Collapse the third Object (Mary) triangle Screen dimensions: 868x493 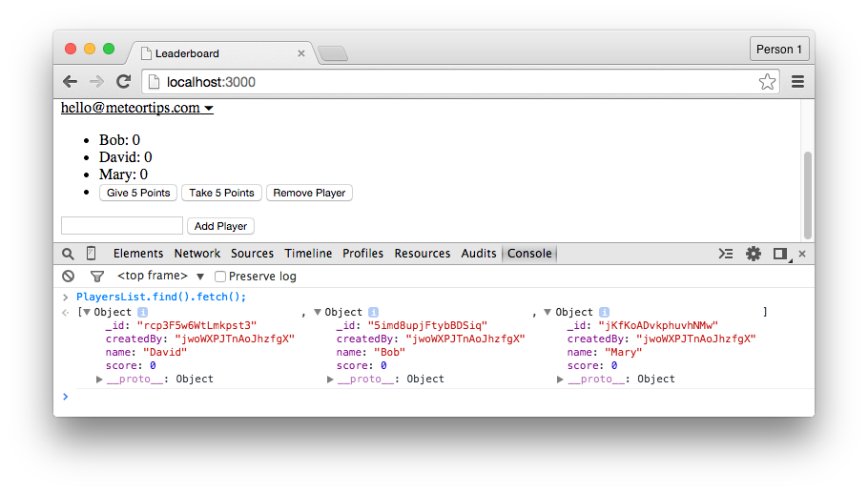[x=548, y=312]
